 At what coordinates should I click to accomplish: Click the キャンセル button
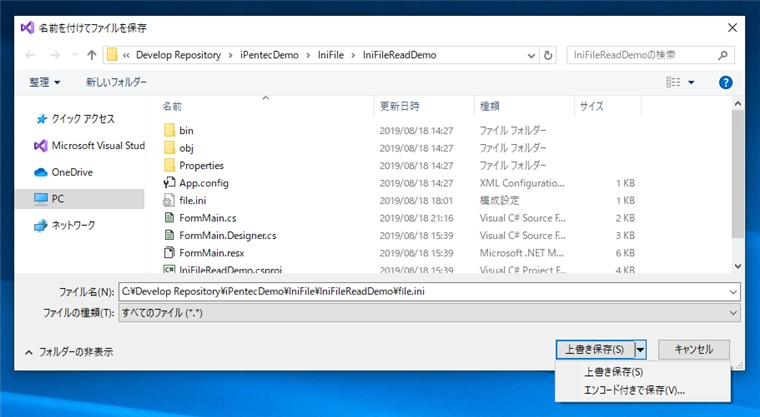coord(694,349)
